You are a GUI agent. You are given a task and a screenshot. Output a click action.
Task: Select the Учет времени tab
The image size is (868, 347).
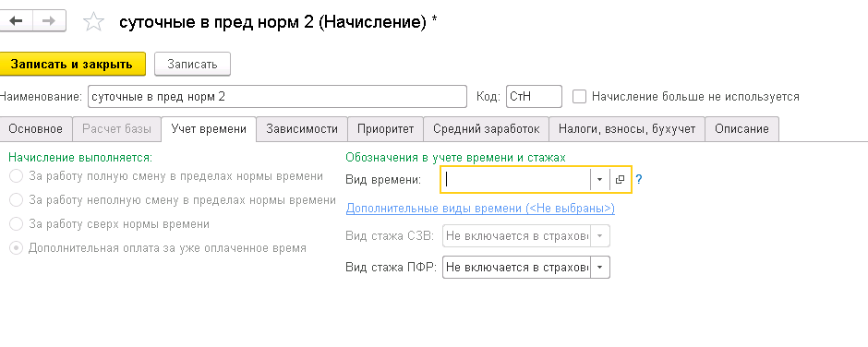(209, 129)
